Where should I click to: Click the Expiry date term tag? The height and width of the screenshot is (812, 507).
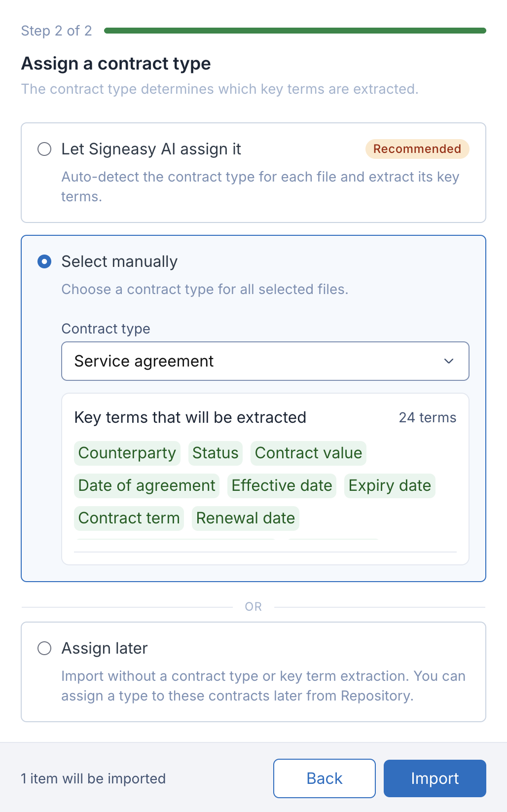pyautogui.click(x=390, y=485)
